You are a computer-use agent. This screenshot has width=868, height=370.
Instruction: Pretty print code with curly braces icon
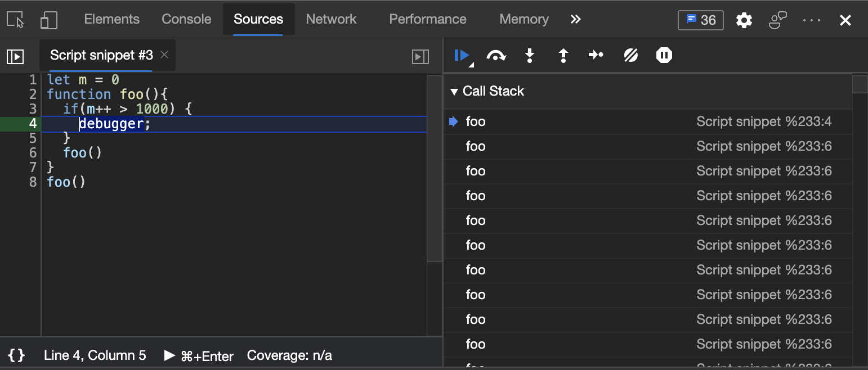pyautogui.click(x=17, y=355)
